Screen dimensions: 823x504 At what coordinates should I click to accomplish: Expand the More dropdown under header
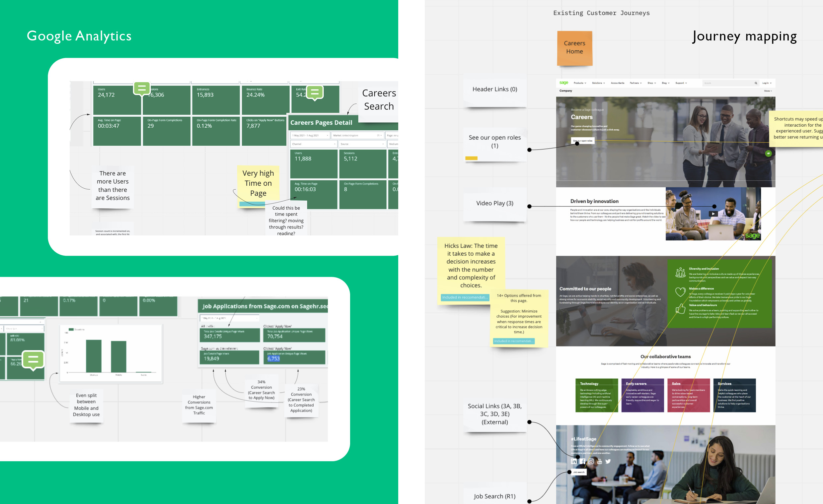[x=768, y=91]
